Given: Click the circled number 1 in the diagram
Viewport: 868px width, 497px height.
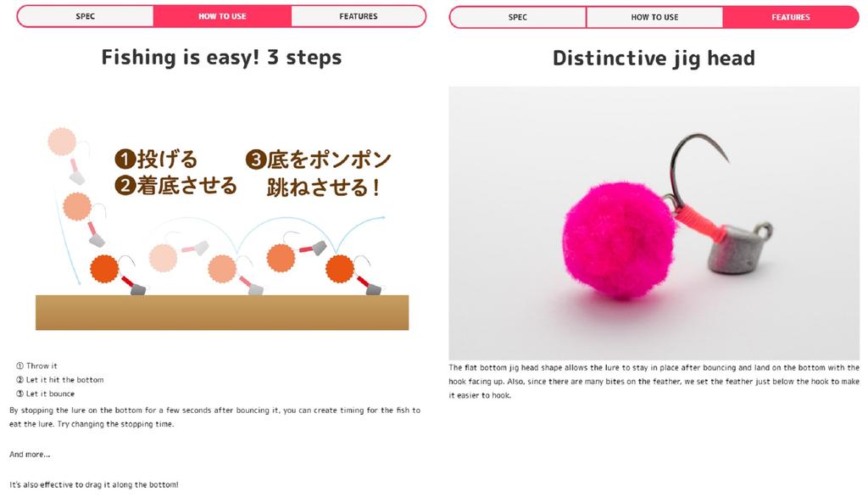Looking at the screenshot, I should (125, 159).
